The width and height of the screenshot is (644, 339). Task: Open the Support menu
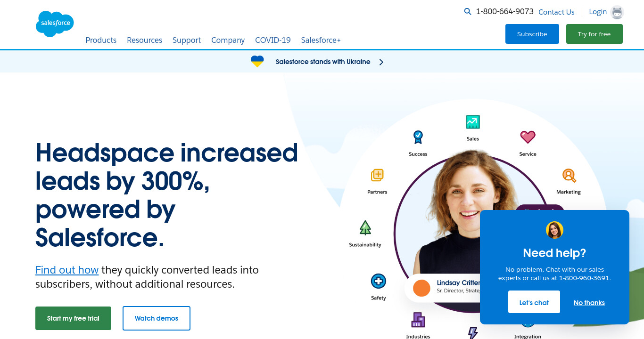coord(187,40)
